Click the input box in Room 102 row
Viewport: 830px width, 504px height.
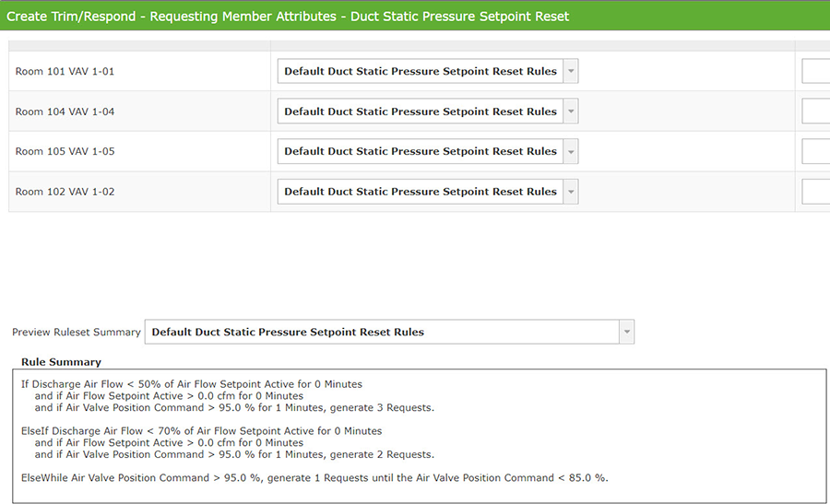tap(817, 192)
